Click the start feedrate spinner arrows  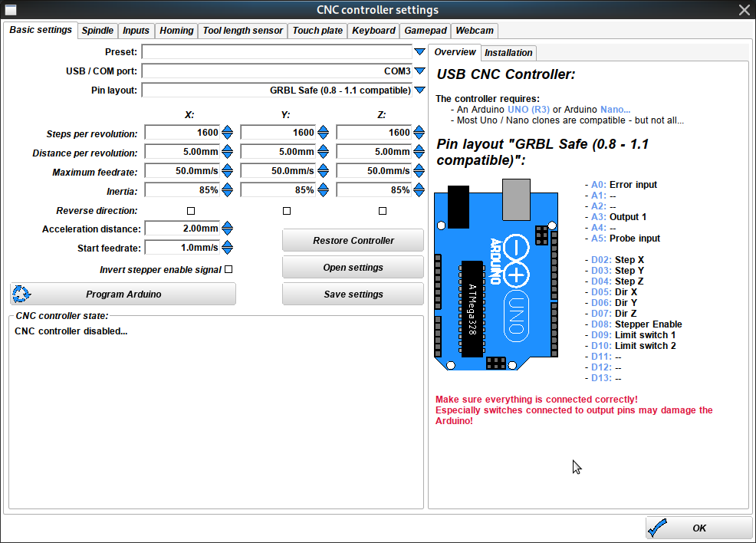coord(228,248)
